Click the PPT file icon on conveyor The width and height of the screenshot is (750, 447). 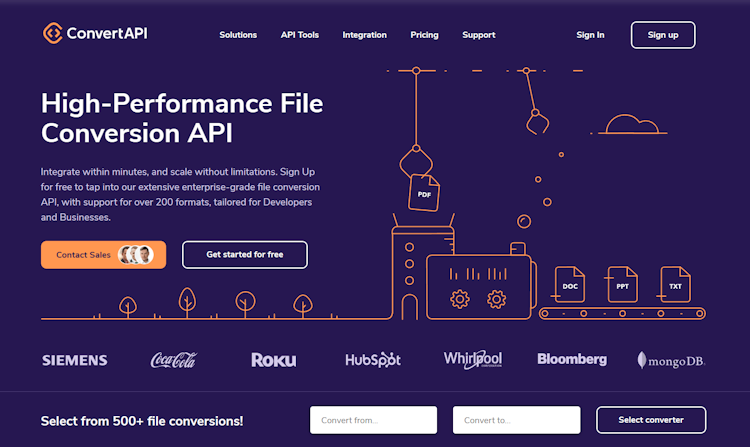click(622, 284)
